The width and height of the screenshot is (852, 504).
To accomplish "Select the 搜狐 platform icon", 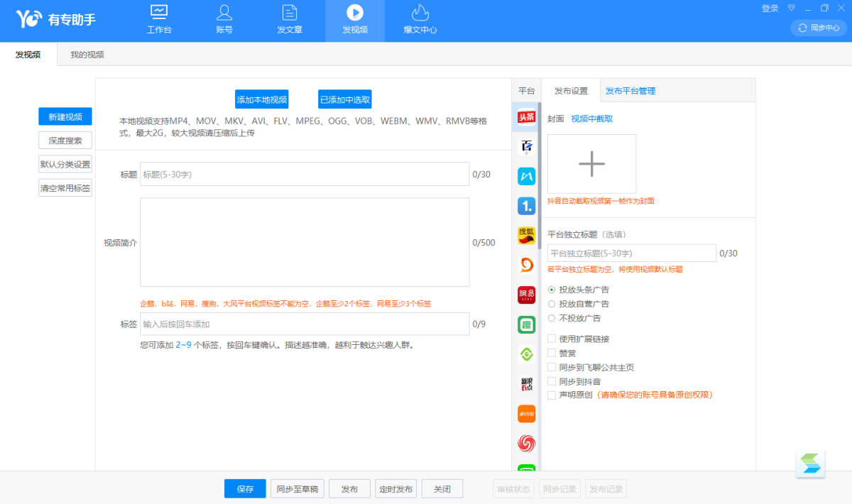I will [526, 235].
